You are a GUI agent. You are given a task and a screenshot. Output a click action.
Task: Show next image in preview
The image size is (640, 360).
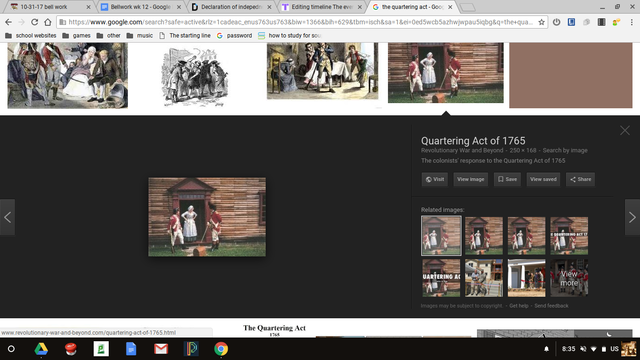[x=632, y=217]
